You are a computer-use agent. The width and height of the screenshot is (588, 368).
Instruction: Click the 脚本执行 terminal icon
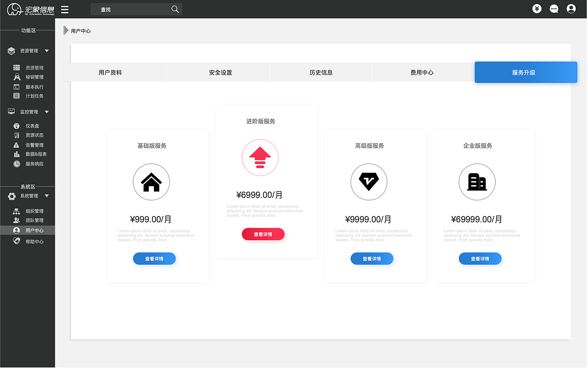[x=17, y=87]
